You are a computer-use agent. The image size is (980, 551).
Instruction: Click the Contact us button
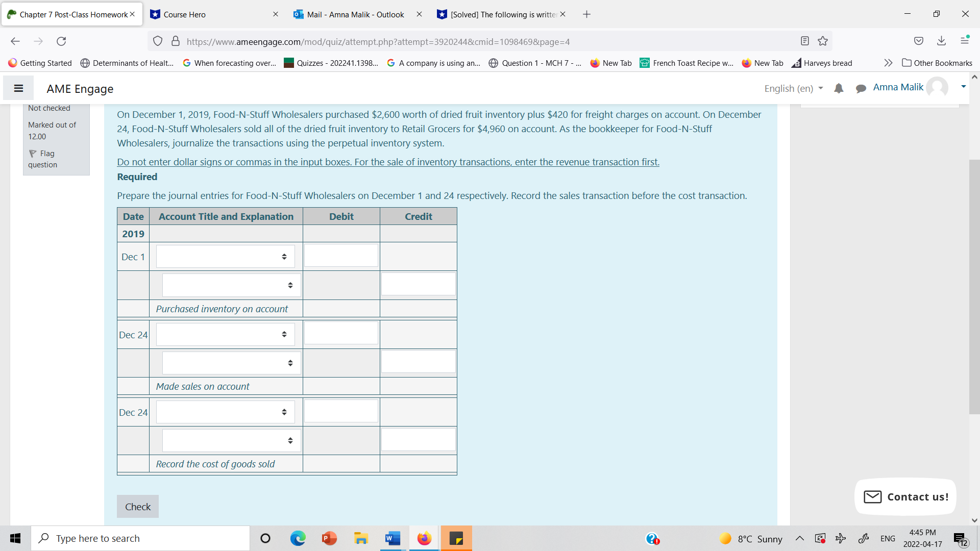905,496
